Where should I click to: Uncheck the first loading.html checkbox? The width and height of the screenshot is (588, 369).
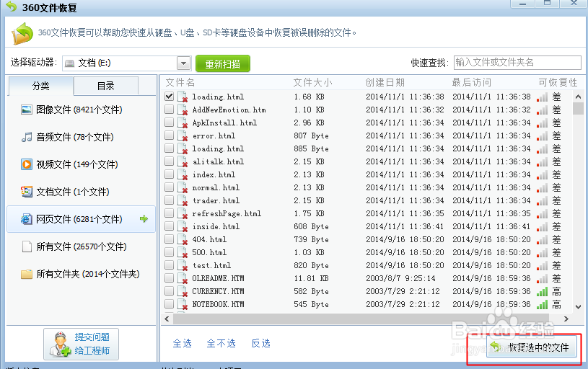tap(169, 97)
